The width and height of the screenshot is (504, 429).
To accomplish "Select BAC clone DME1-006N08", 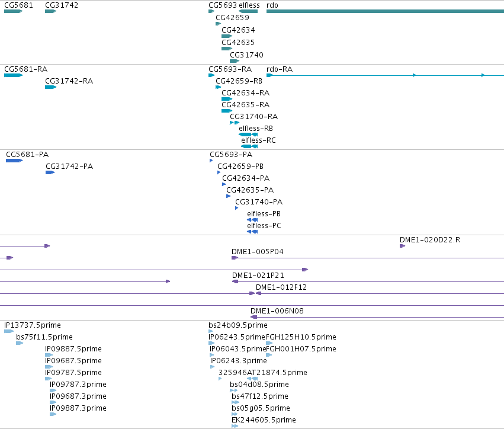I will 277,312.
